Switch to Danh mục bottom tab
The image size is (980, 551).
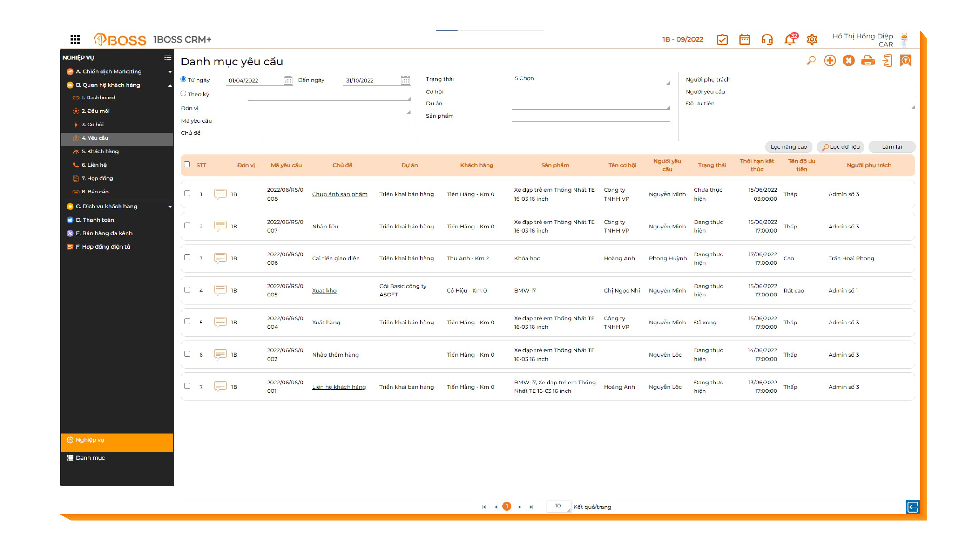(90, 457)
